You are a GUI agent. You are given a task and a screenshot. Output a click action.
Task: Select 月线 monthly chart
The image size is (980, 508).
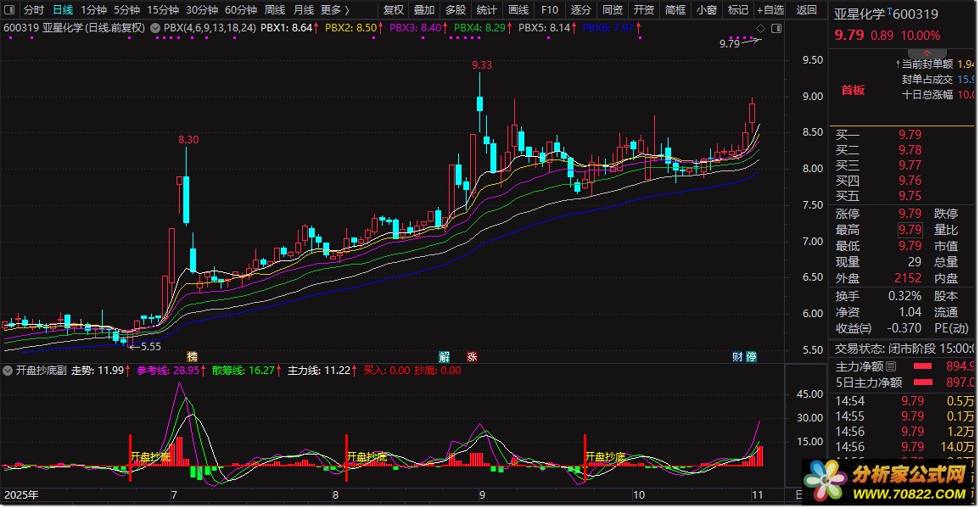(x=304, y=10)
